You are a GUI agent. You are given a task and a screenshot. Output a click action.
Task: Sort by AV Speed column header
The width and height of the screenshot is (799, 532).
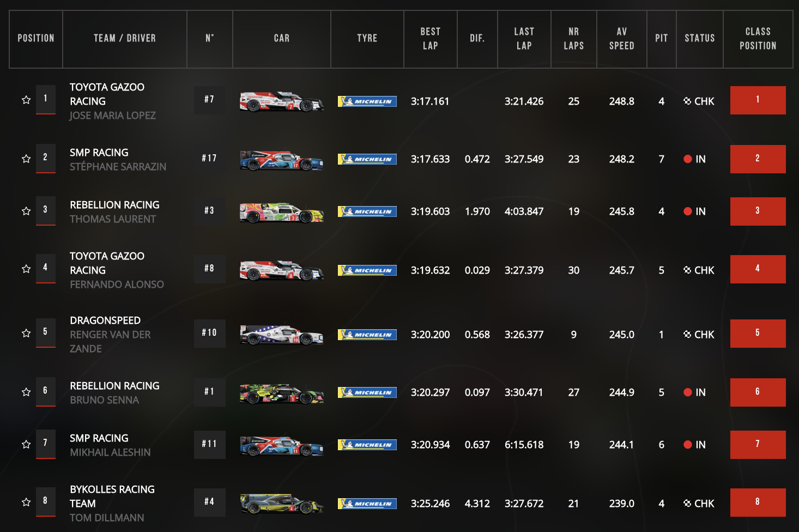(x=622, y=39)
